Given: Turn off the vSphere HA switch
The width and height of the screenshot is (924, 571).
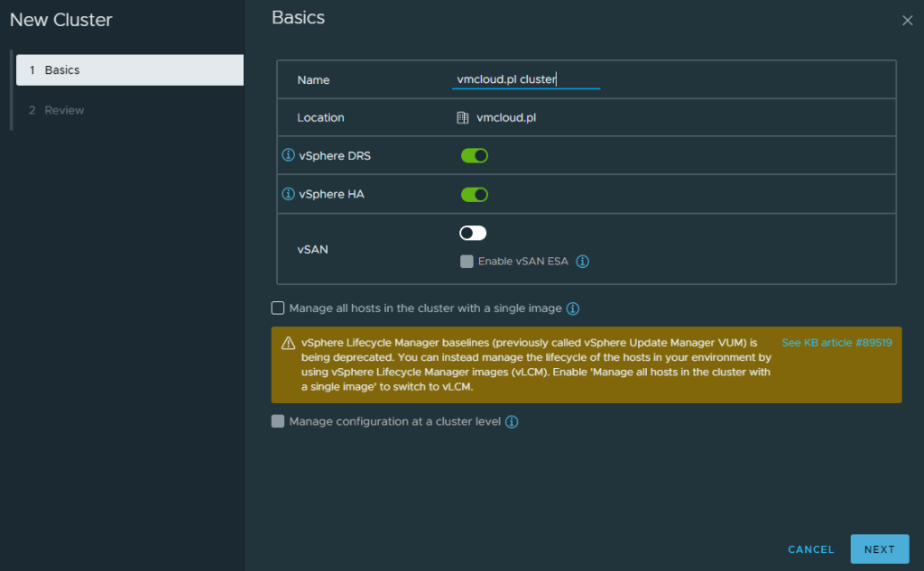Looking at the screenshot, I should (x=474, y=194).
